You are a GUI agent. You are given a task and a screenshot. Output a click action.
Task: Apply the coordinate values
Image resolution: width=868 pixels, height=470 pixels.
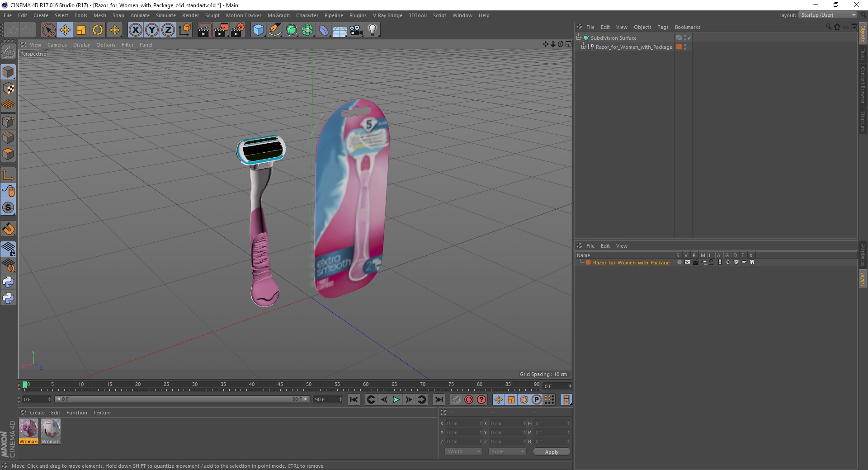point(552,452)
